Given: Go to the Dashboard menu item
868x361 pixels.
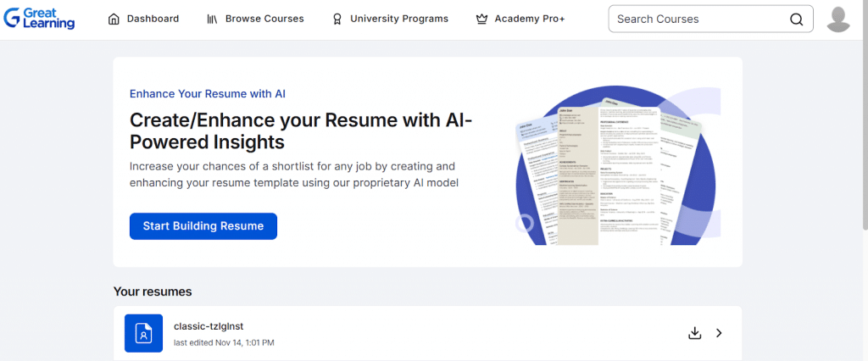Looking at the screenshot, I should [x=153, y=19].
